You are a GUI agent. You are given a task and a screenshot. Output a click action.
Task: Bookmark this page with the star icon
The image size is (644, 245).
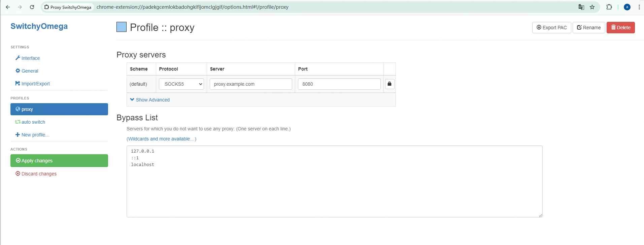[592, 7]
